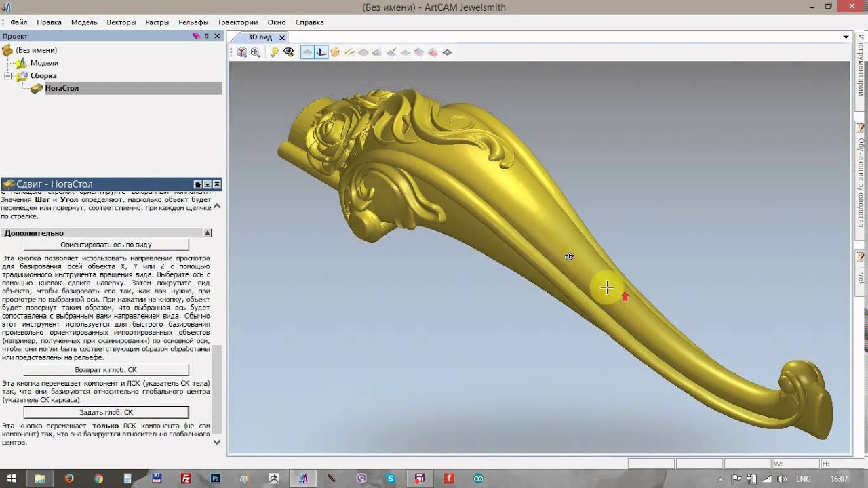Select the Модели tree item

coord(44,63)
